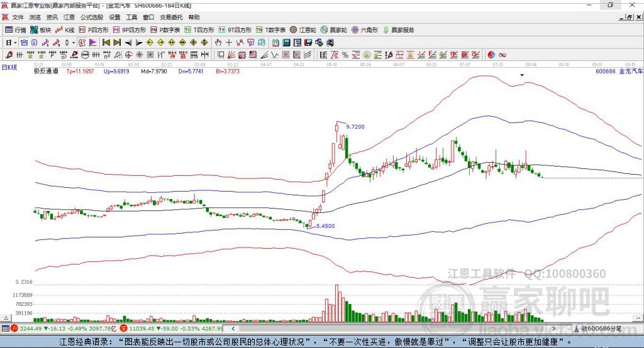Open the 9T四方形 tool
This screenshot has width=644, height=348.
(235, 30)
